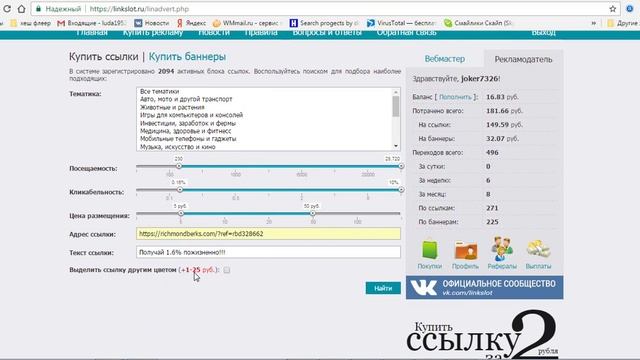
Task: Bookmark this page with the star icon
Action: click(612, 9)
